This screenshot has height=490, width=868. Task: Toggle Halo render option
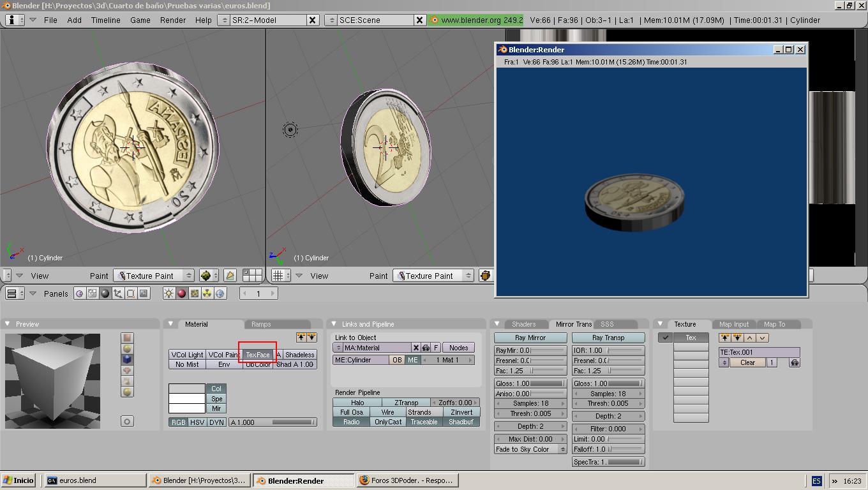357,403
